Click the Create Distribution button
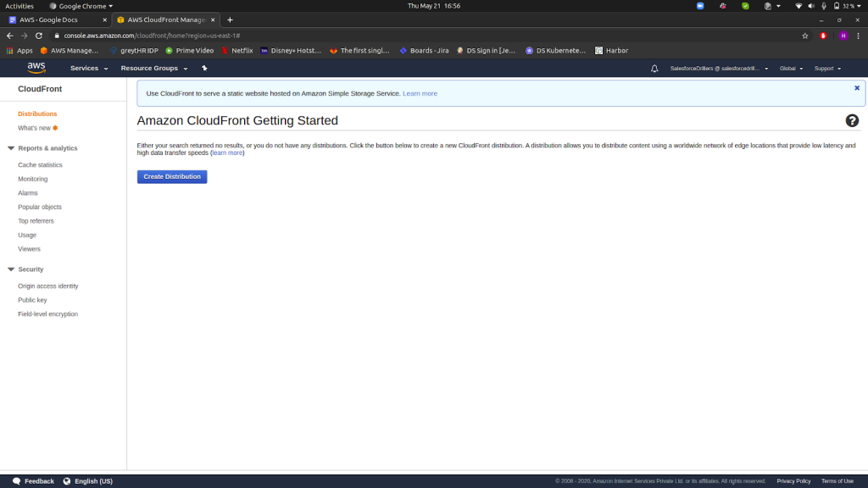 tap(172, 176)
